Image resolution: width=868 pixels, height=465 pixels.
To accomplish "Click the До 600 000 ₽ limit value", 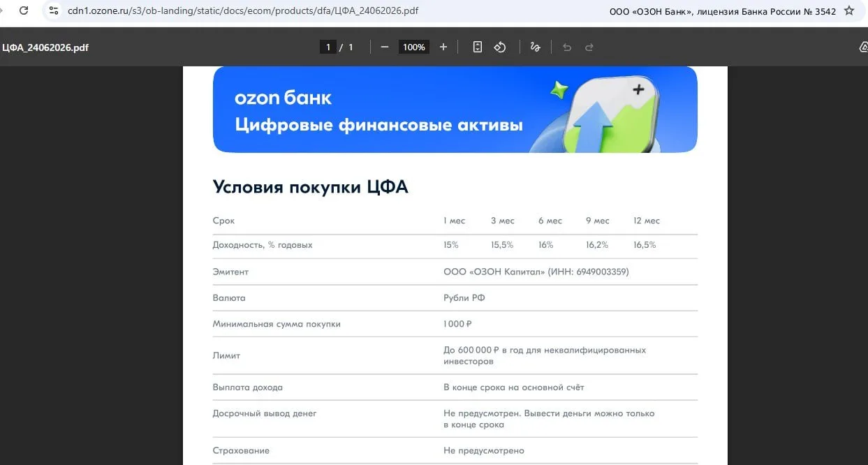I will pyautogui.click(x=545, y=355).
